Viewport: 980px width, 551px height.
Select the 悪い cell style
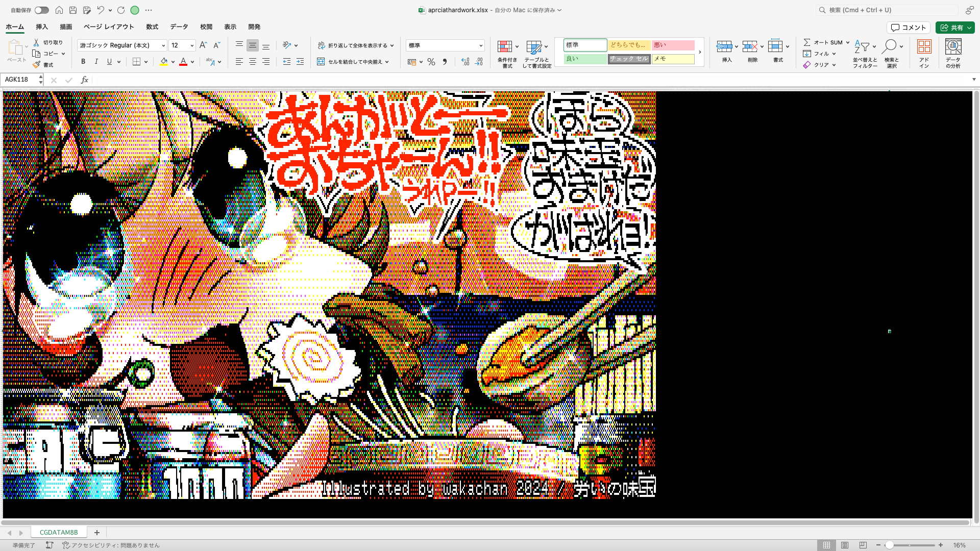pos(673,45)
